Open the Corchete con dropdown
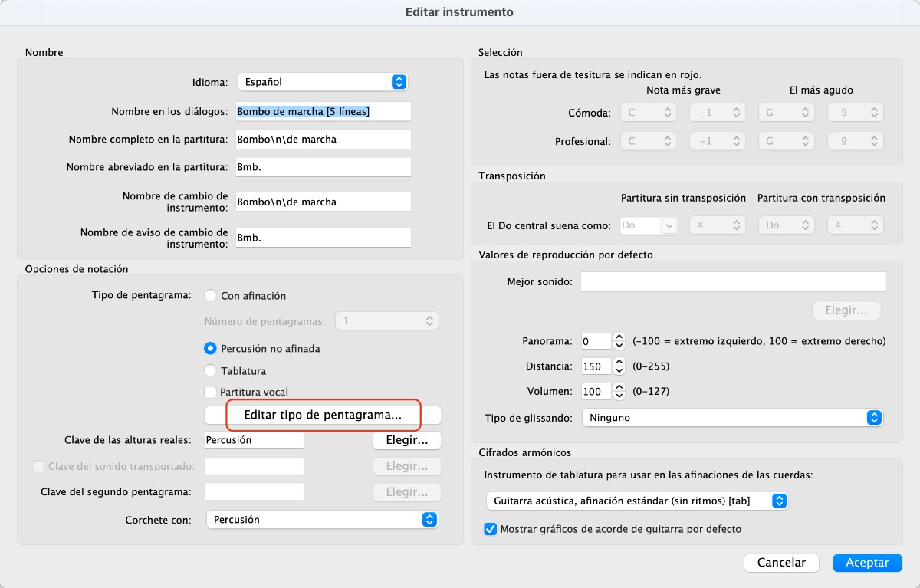 322,520
